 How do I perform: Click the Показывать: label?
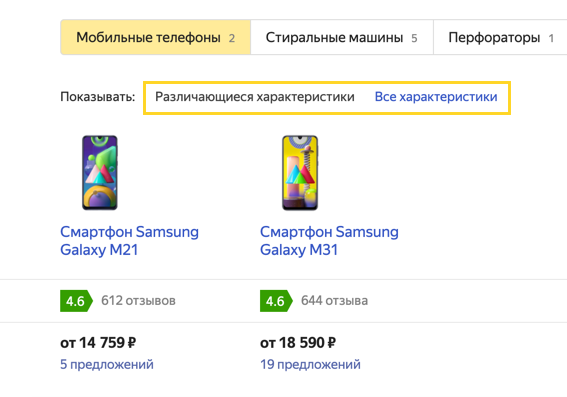pyautogui.click(x=98, y=97)
